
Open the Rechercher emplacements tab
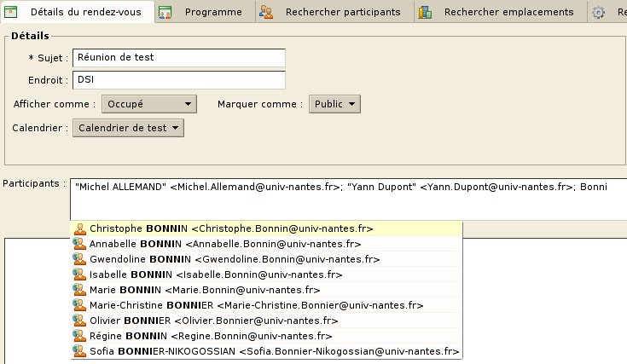coord(508,12)
